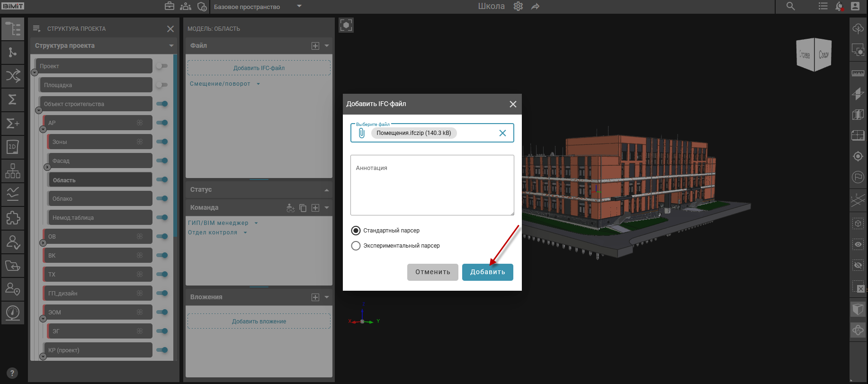
Task: Select the Экспериментальный парсер radio button
Action: pyautogui.click(x=356, y=246)
